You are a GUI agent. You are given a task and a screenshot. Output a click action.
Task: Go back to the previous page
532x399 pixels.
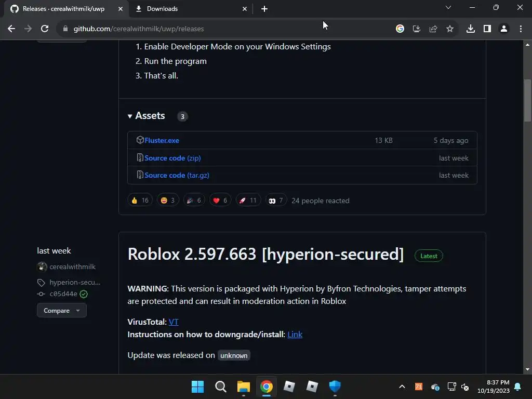pos(11,29)
